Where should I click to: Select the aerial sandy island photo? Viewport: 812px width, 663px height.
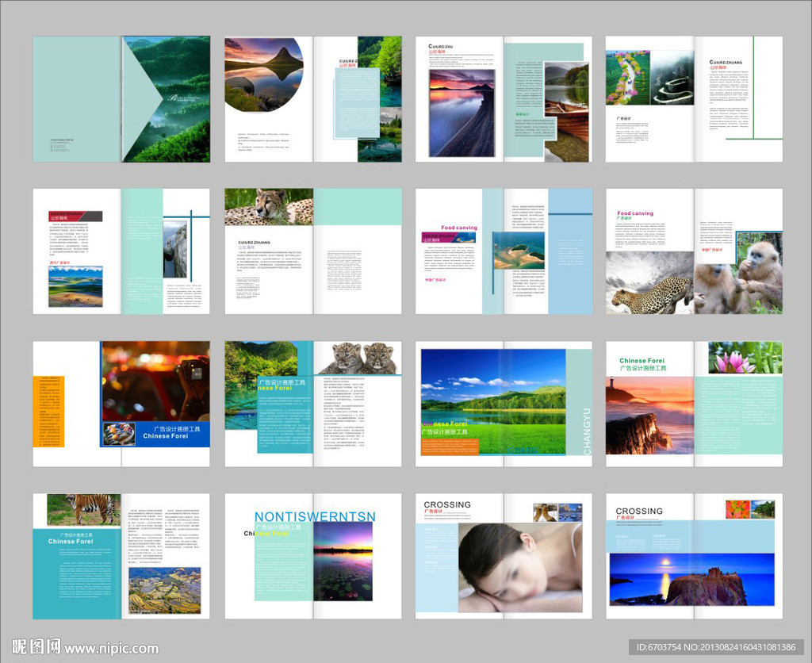[x=519, y=251]
